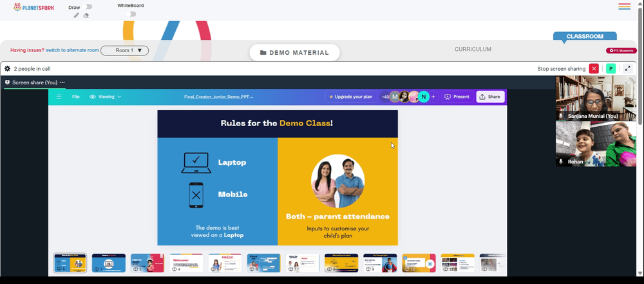Select the CLASSROOM tab
Viewport: 644px width, 284px height.
585,36
